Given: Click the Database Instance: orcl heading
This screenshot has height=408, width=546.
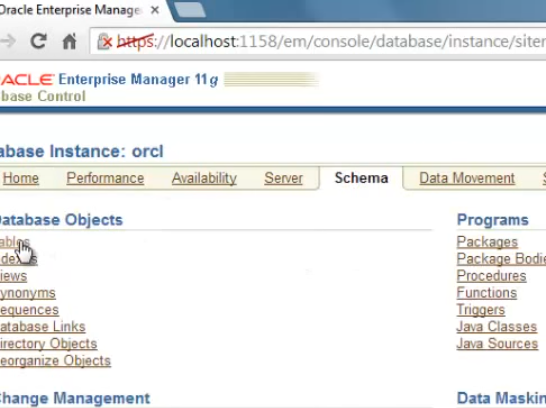Looking at the screenshot, I should click(x=81, y=152).
